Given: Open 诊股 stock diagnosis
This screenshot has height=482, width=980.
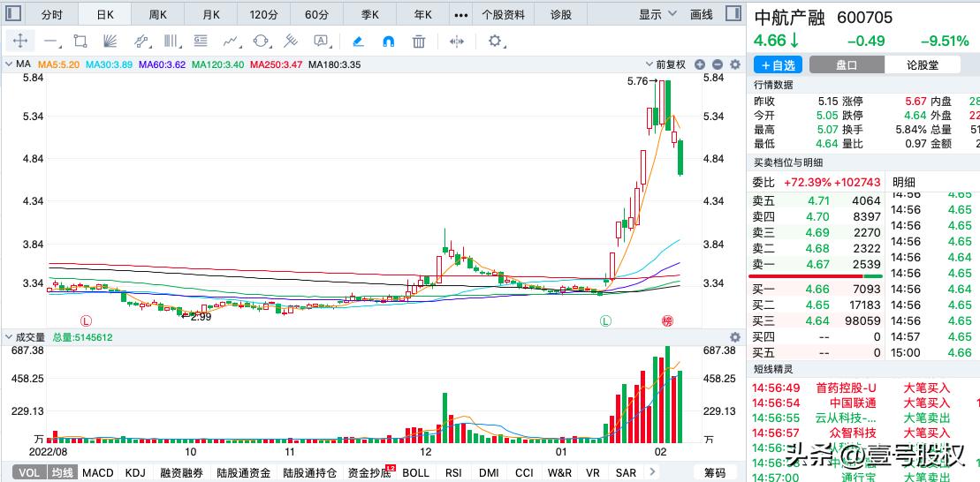Looking at the screenshot, I should [560, 14].
